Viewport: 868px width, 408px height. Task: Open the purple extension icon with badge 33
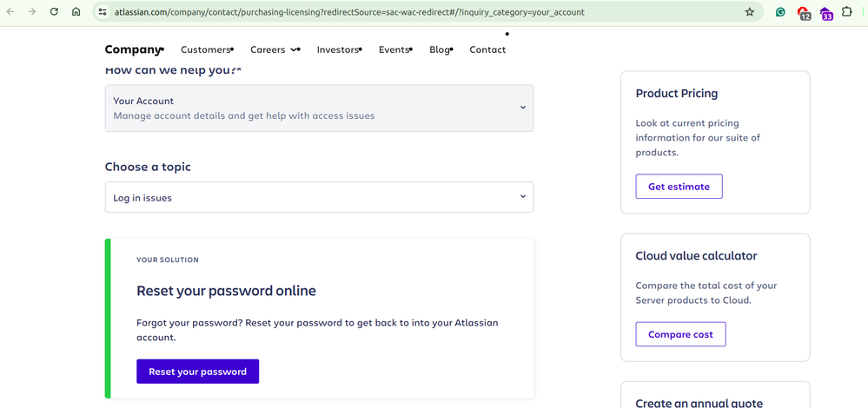pyautogui.click(x=825, y=13)
